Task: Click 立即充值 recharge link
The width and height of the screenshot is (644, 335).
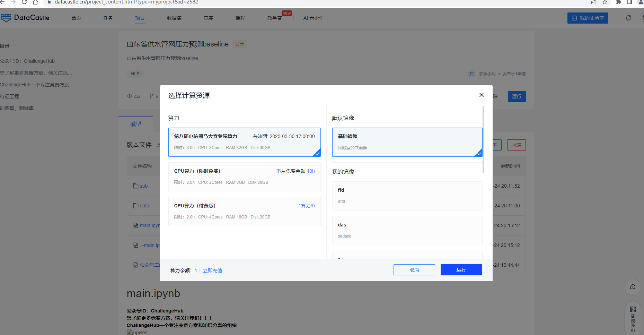Action: (x=212, y=270)
